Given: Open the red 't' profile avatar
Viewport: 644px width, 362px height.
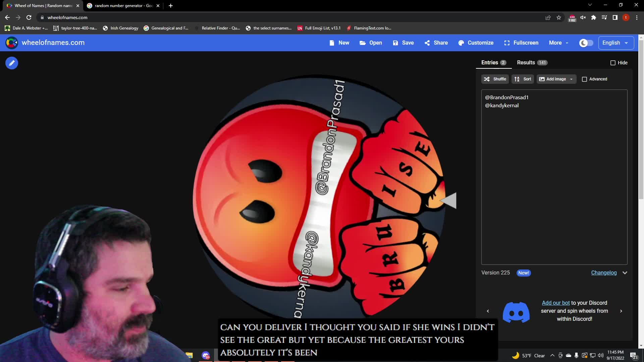Looking at the screenshot, I should click(x=626, y=17).
